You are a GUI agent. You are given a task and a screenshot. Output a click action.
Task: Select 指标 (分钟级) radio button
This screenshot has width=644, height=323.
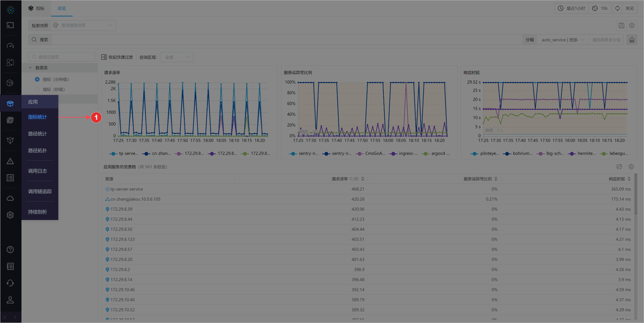click(x=37, y=79)
